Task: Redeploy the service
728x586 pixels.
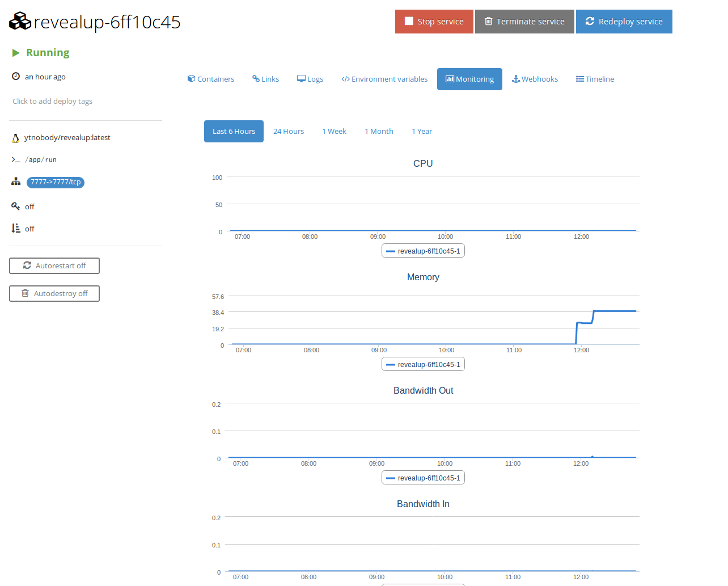Action: coord(624,21)
